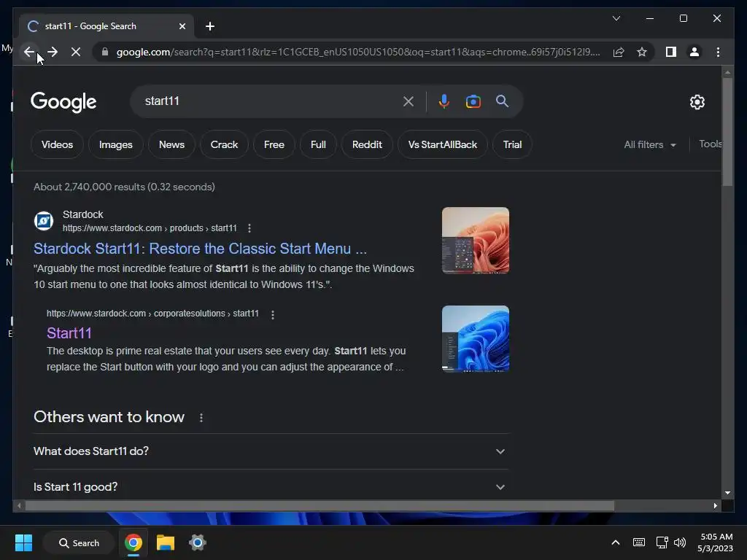The width and height of the screenshot is (747, 560).
Task: Open the Settings gear in the taskbar
Action: [197, 542]
